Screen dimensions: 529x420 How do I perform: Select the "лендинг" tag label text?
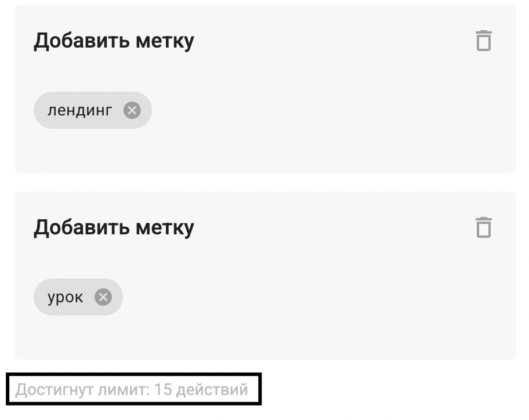[x=79, y=110]
